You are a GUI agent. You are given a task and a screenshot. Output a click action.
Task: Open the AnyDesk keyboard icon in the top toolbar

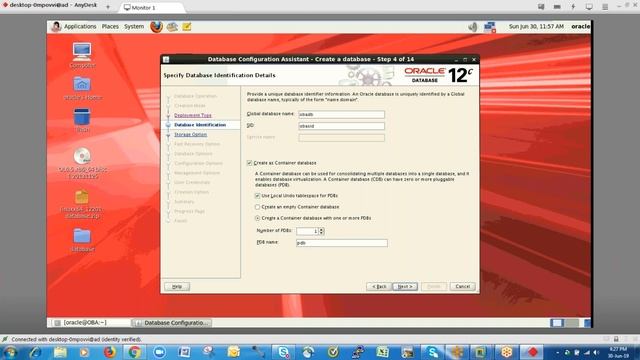[557, 7]
